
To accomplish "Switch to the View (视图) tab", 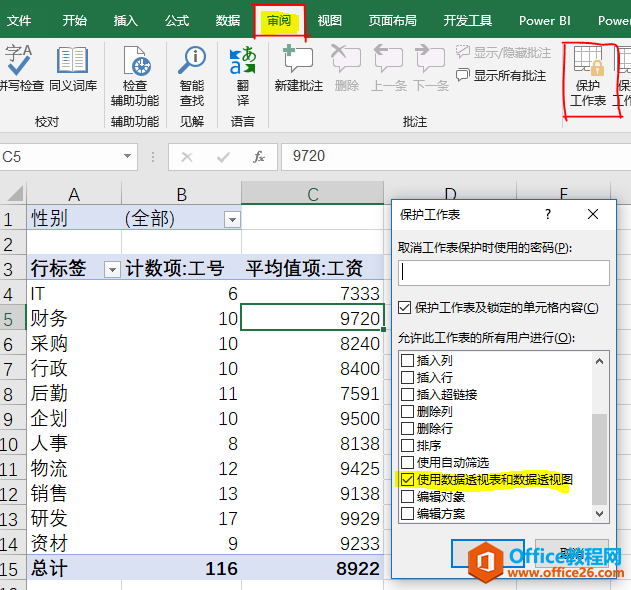I will point(330,20).
